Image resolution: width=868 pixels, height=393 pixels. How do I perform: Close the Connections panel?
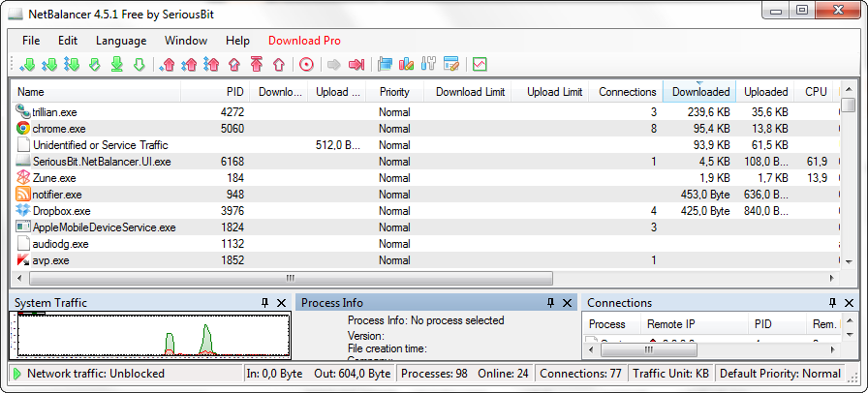[850, 303]
